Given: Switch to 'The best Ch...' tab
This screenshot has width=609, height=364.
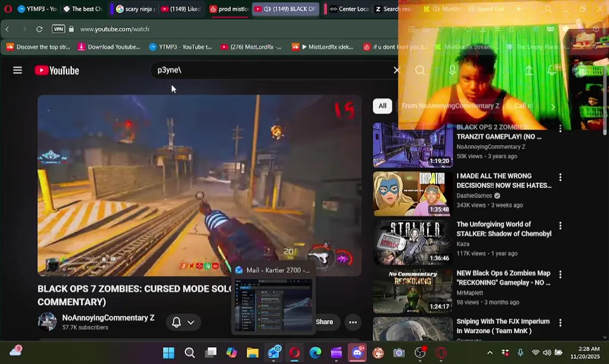Looking at the screenshot, I should tap(82, 9).
